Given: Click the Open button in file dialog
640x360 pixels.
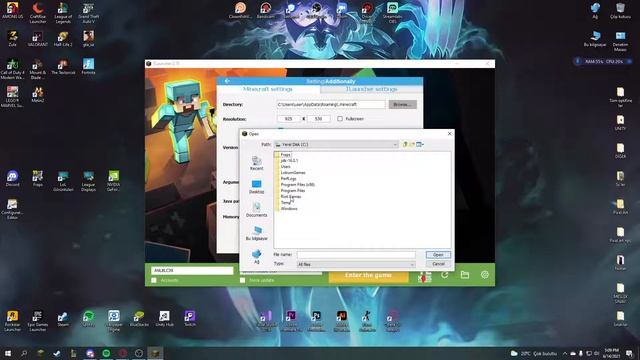Looking at the screenshot, I should 438,255.
